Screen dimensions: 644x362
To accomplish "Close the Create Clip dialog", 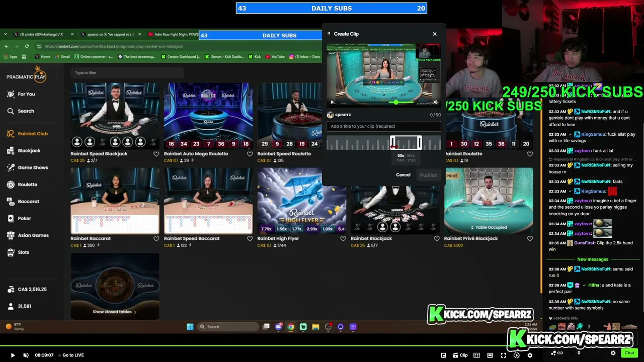I will tap(435, 34).
